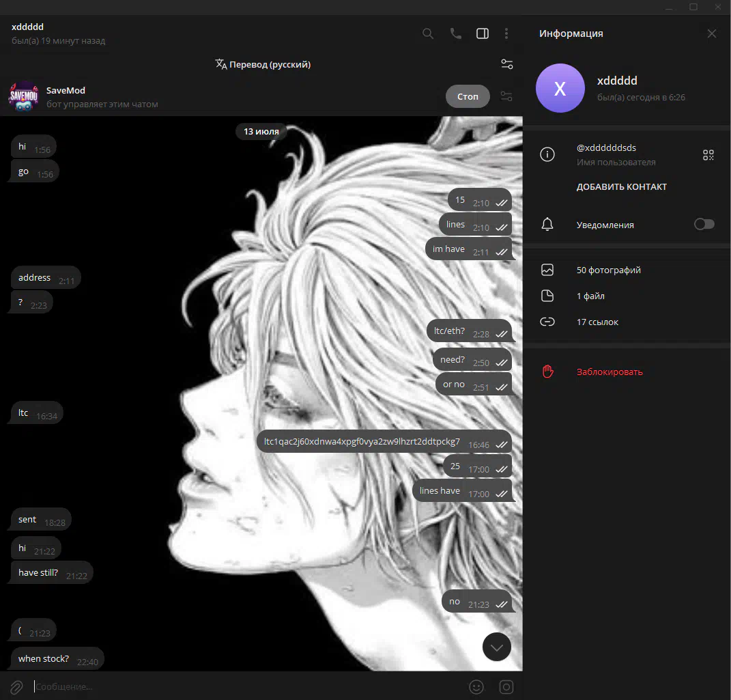The image size is (731, 700).
Task: Click the info icon beside the username
Action: 547,154
